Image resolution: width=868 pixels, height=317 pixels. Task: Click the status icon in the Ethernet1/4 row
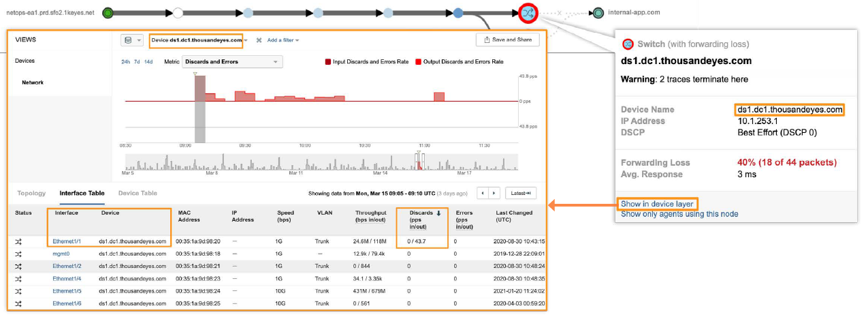19,279
